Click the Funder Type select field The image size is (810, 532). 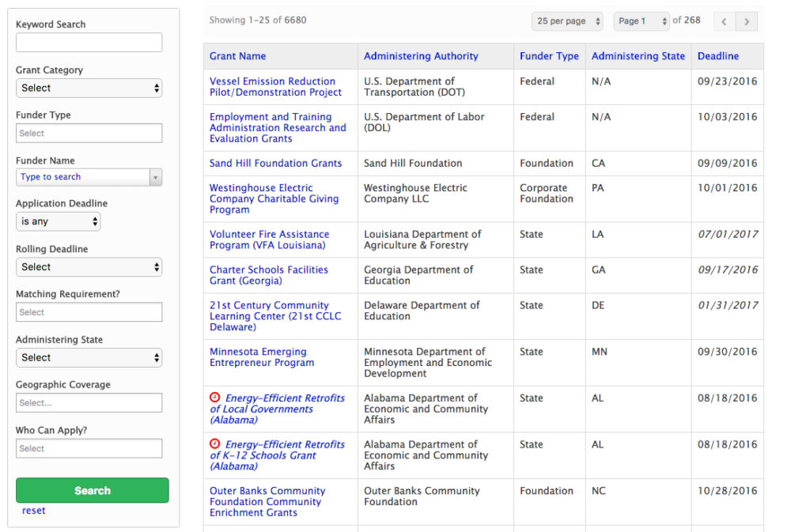coord(89,133)
